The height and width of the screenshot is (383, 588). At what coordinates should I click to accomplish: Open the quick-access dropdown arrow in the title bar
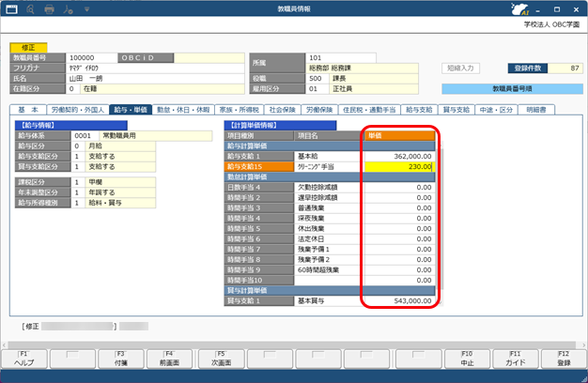(x=86, y=9)
